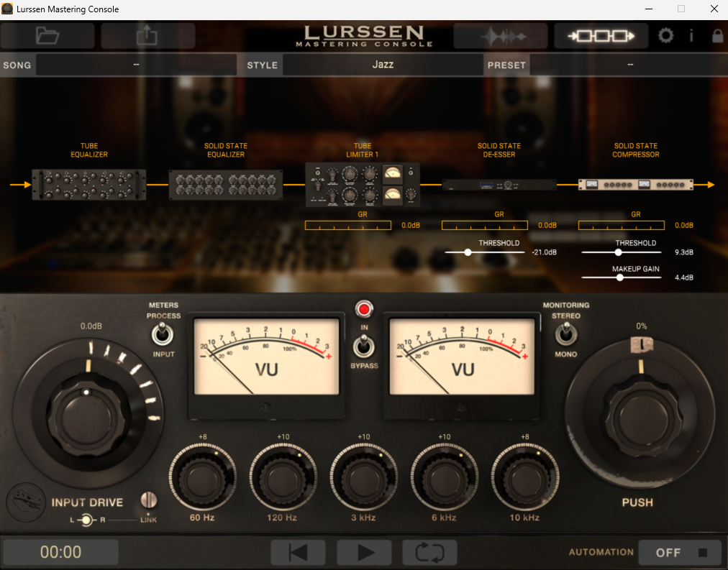Click the 10 kHz EQ knob
Screen dimensions: 728x570
pos(525,478)
